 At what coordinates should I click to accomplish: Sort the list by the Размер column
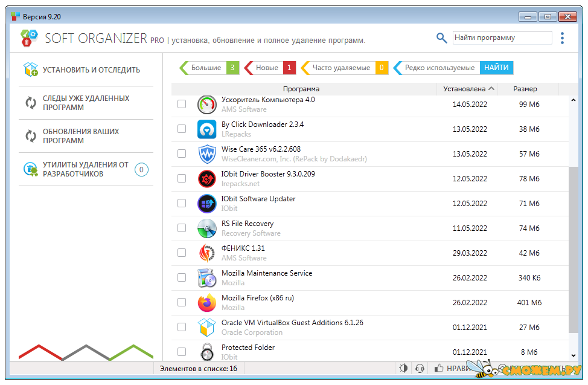pos(528,89)
